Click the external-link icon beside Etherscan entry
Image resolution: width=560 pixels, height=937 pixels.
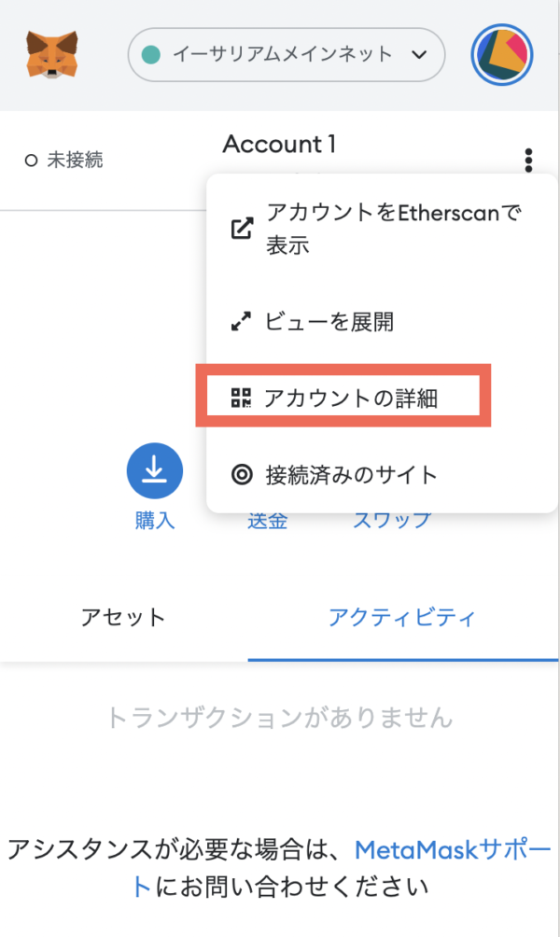pyautogui.click(x=242, y=229)
